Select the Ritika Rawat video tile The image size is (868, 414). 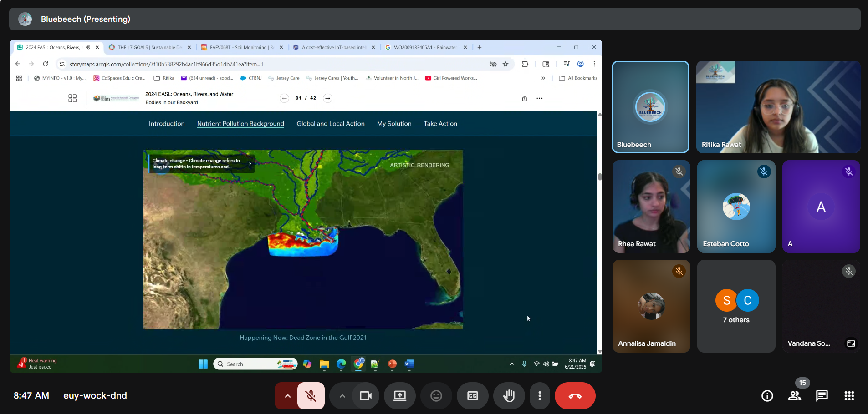778,107
